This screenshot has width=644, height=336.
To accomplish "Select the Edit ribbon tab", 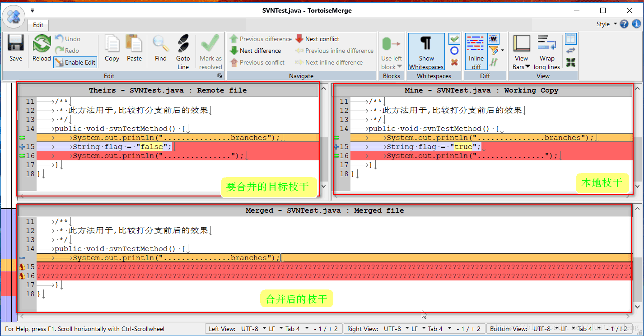I will click(x=38, y=25).
